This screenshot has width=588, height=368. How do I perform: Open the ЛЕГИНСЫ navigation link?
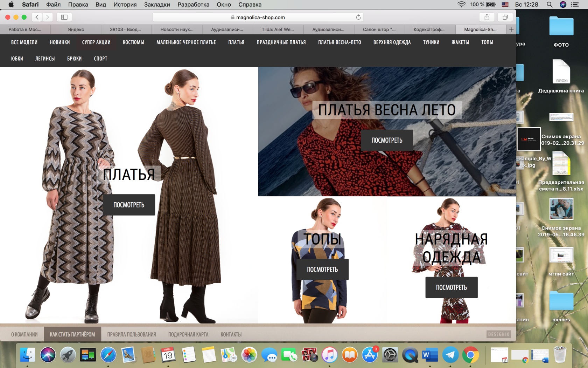coord(45,59)
